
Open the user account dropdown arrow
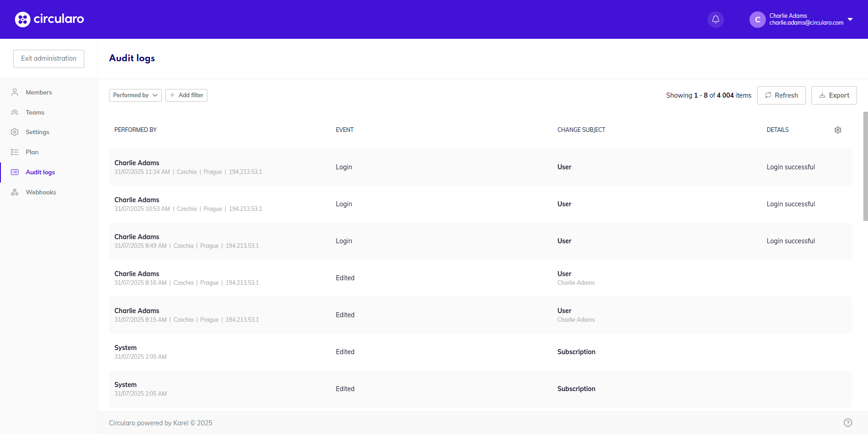[850, 19]
